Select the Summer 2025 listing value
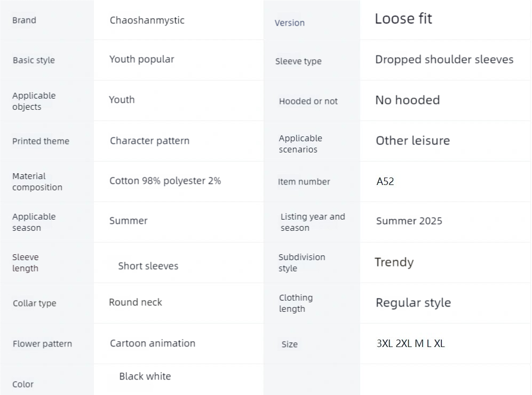This screenshot has width=532, height=395. point(409,221)
